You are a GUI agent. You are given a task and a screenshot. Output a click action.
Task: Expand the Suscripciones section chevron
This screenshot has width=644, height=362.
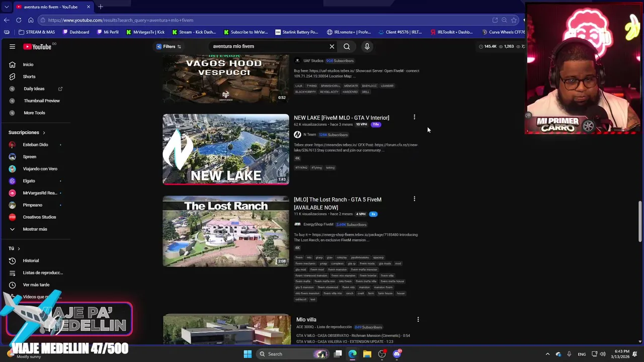[x=44, y=133]
